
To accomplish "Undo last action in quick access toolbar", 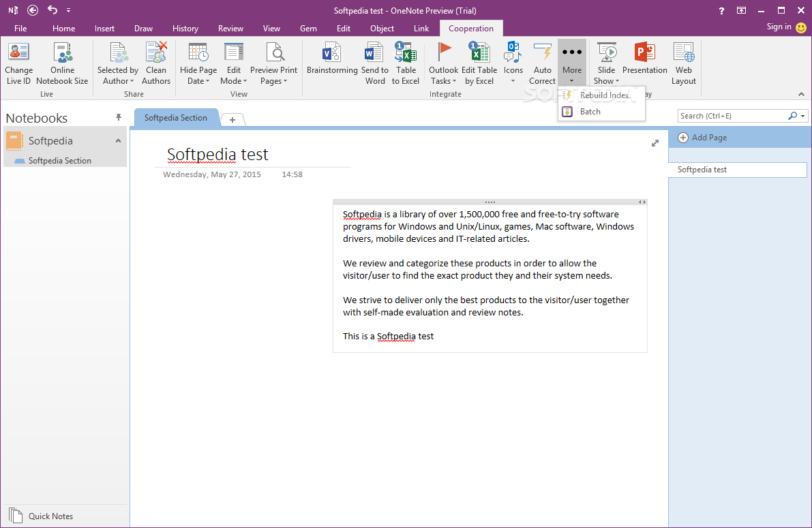I will tap(52, 10).
